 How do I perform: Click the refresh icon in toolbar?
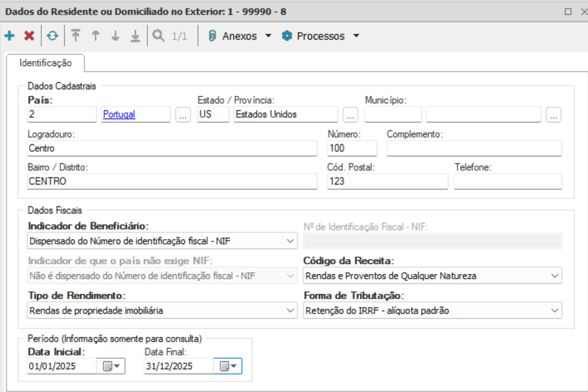(52, 36)
